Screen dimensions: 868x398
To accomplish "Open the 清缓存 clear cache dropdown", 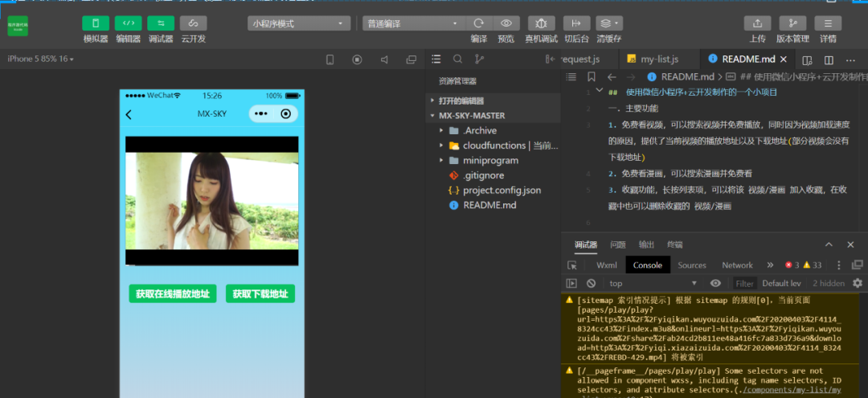I will click(x=609, y=23).
